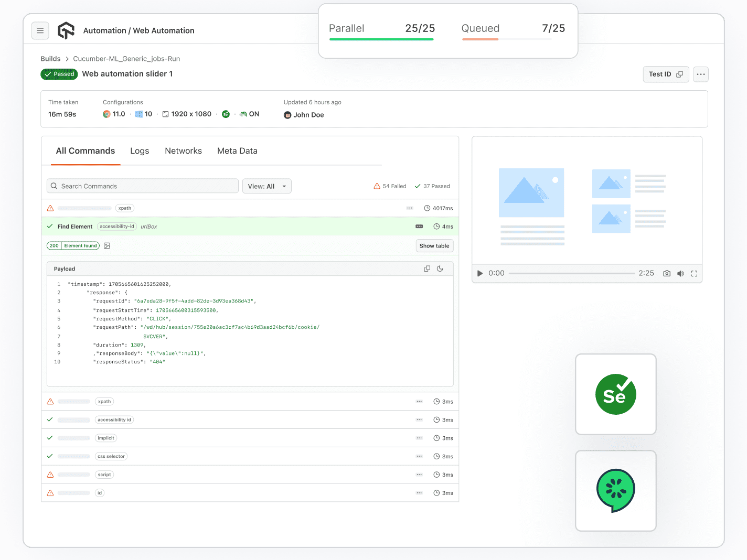
Task: Click the Show table button
Action: 434,245
